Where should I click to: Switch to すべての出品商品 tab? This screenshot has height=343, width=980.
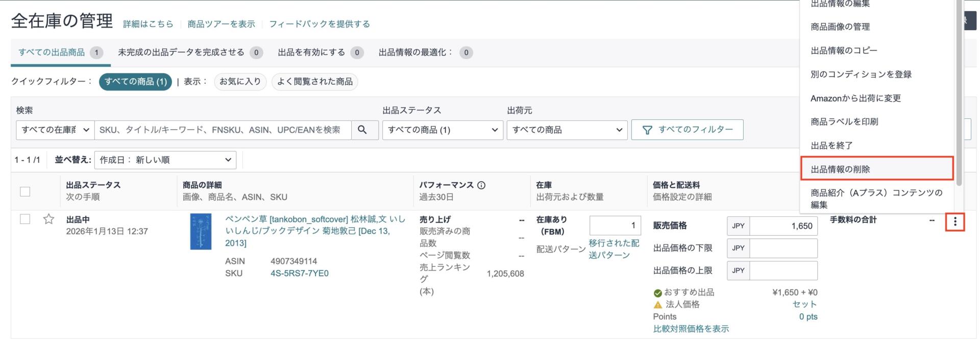tap(61, 52)
